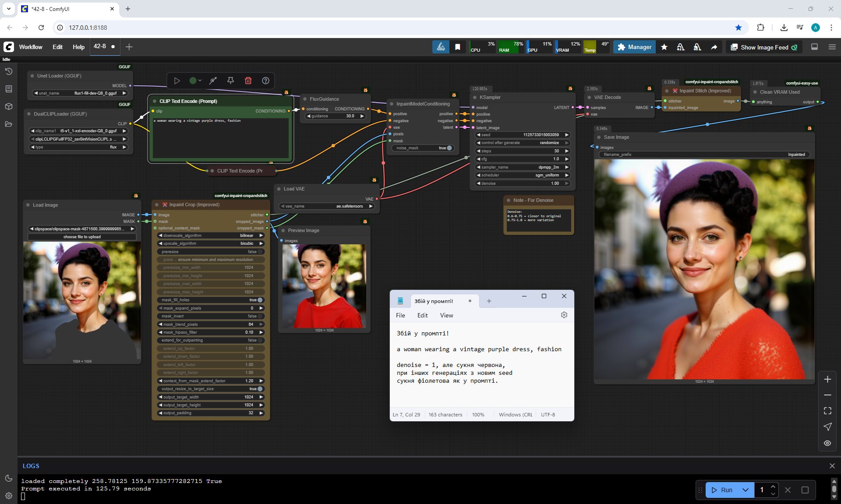Toggle mask_fill_holes switch in Inpaint Crop
The image size is (841, 504).
point(260,300)
